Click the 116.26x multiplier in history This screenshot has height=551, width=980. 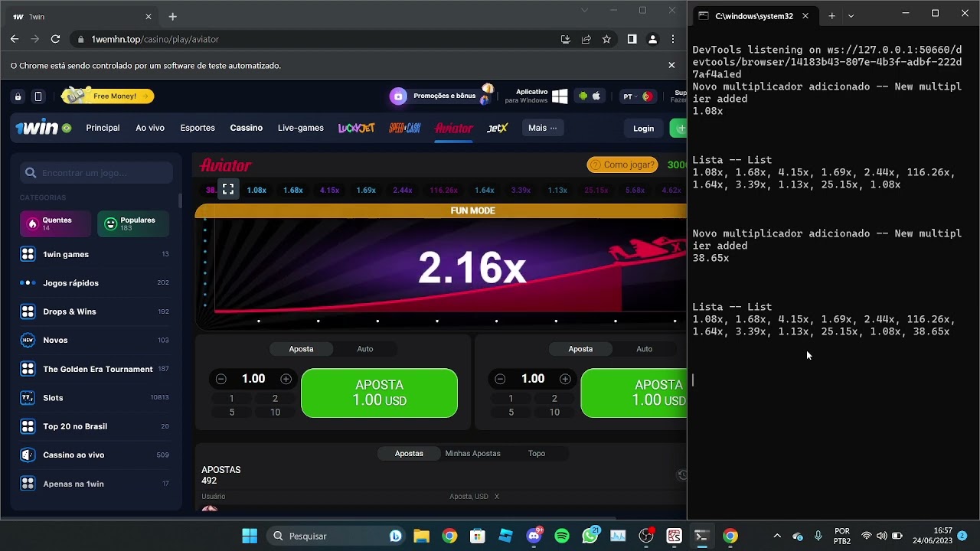444,190
